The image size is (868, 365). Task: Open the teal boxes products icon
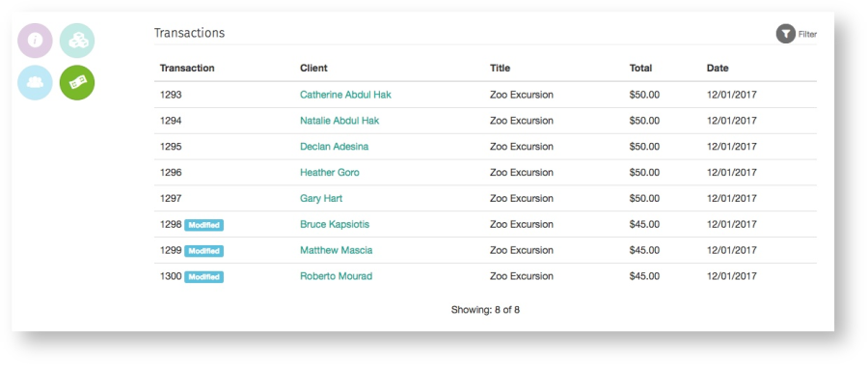pos(77,41)
